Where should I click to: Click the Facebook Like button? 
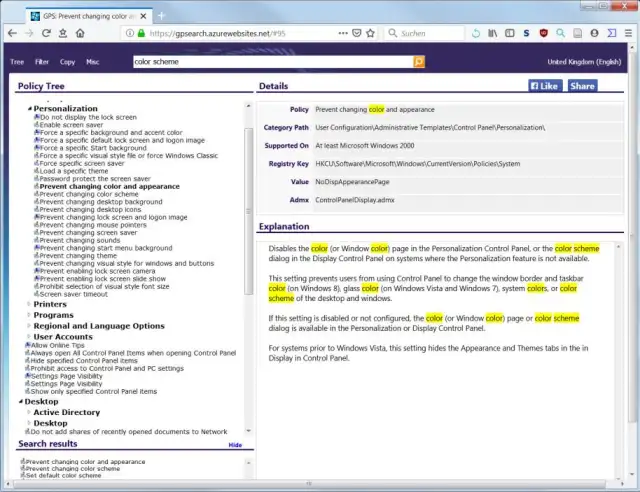click(x=545, y=86)
